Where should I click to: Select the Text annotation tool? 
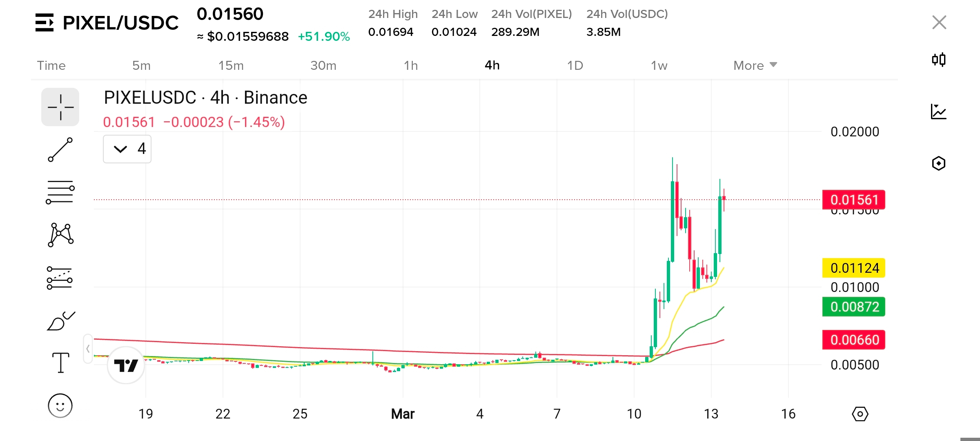pyautogui.click(x=60, y=363)
